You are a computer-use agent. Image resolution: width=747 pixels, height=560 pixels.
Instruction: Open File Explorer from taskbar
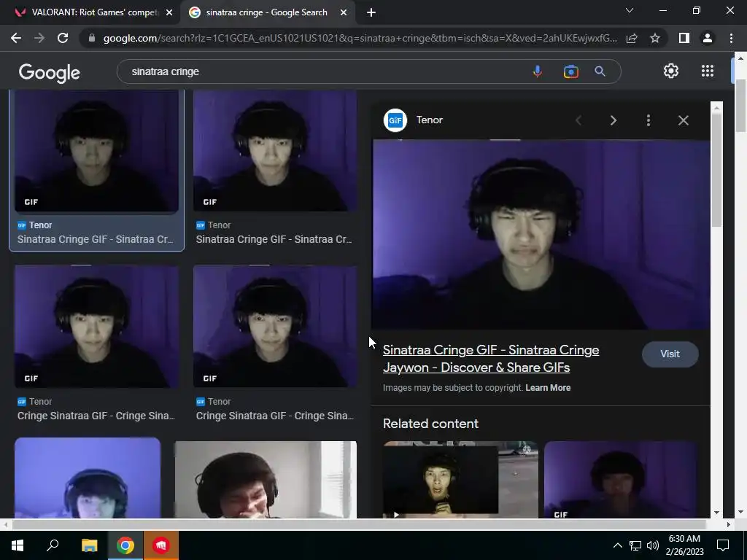point(89,545)
